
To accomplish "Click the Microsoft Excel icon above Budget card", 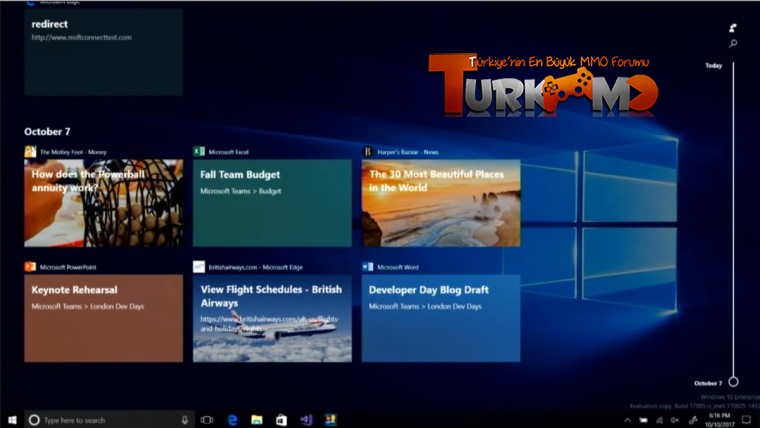I will pyautogui.click(x=199, y=152).
